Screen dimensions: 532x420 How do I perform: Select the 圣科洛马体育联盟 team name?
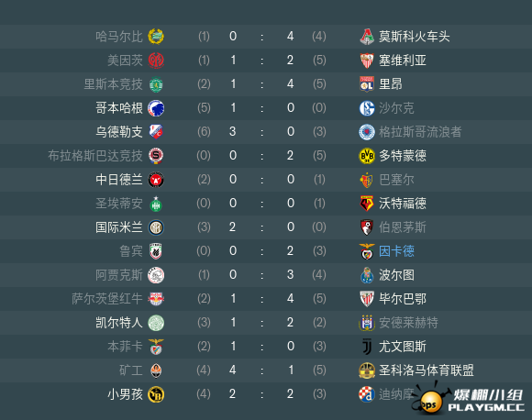(x=427, y=370)
